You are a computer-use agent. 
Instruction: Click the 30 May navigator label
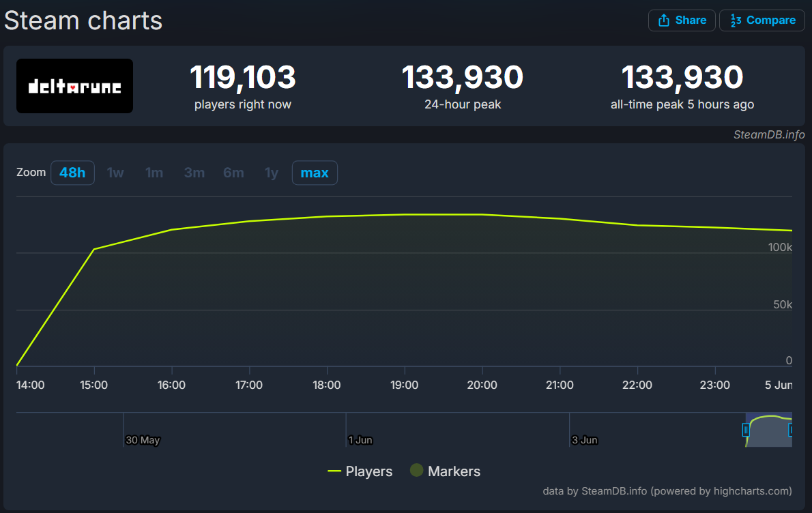click(x=143, y=440)
